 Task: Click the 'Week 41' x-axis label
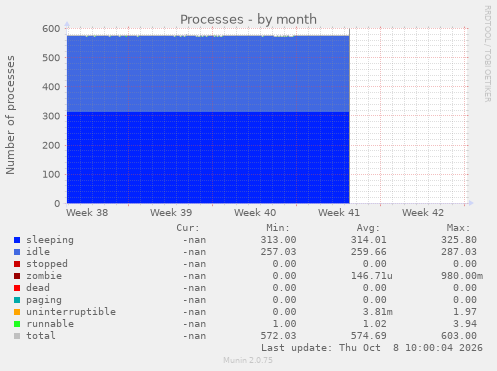[x=339, y=213]
